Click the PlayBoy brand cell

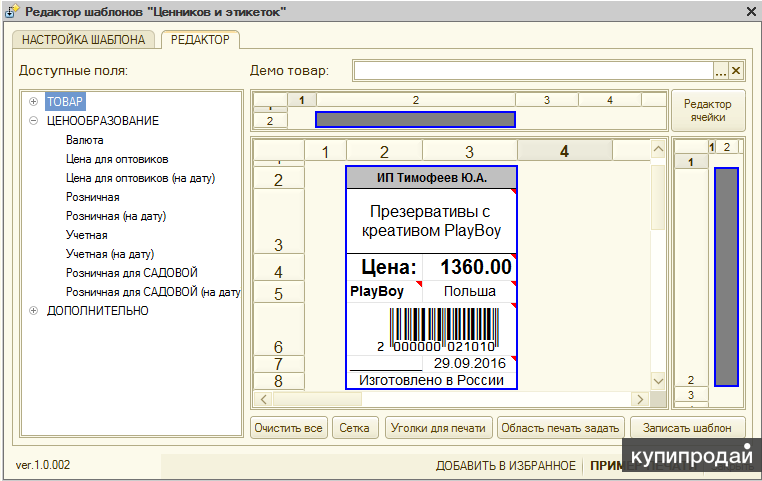pos(384,292)
